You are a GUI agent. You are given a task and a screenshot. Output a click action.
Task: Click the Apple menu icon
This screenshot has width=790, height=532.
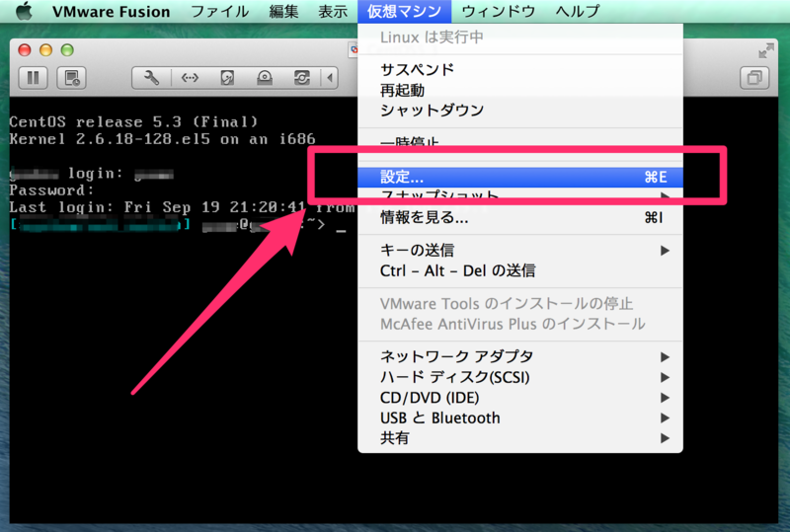point(24,11)
